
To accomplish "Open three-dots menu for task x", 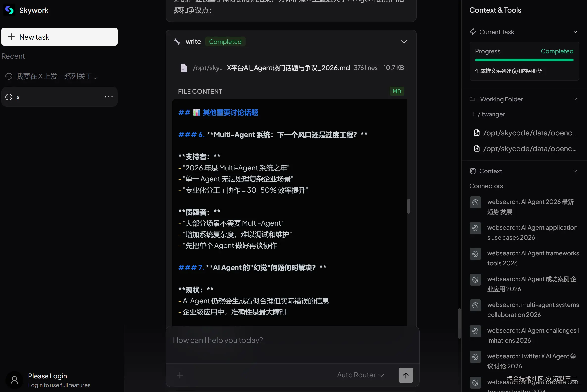I will pyautogui.click(x=109, y=97).
